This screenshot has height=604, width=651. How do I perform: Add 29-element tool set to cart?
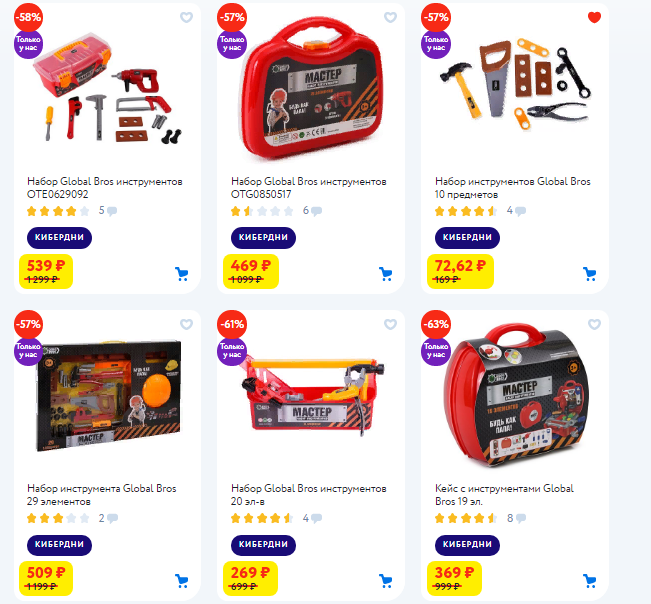coord(182,581)
